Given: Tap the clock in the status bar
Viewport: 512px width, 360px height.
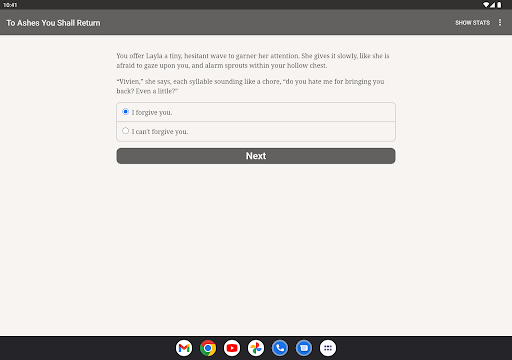Looking at the screenshot, I should [10, 5].
